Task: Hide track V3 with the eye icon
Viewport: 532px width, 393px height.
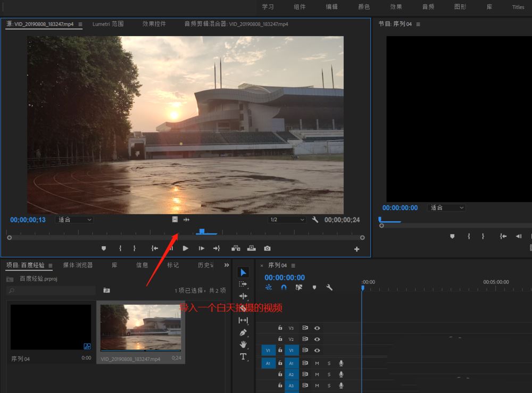Action: (317, 328)
